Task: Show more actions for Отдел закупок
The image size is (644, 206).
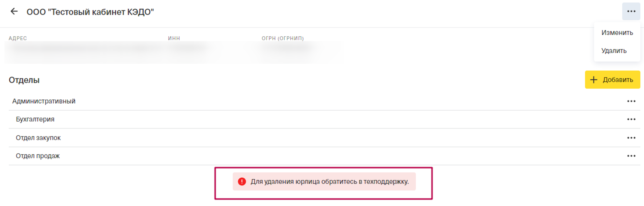Action: pos(631,138)
